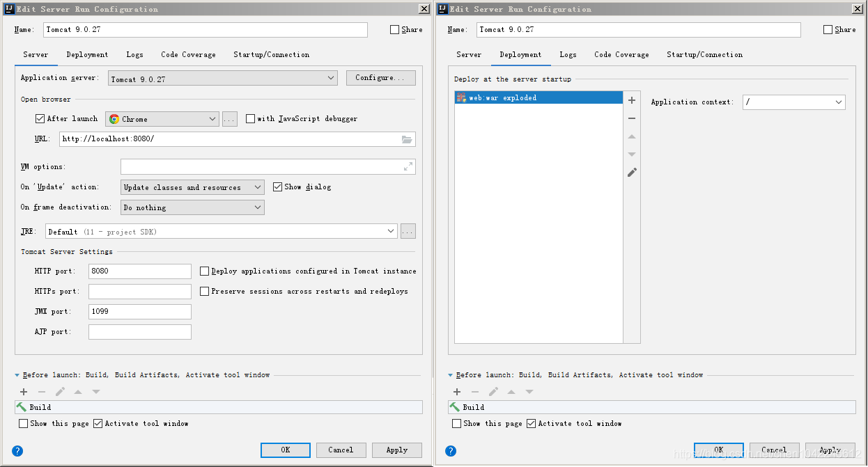Screen dimensions: 868x467
Task: Click the JMX port field
Action: (140, 312)
